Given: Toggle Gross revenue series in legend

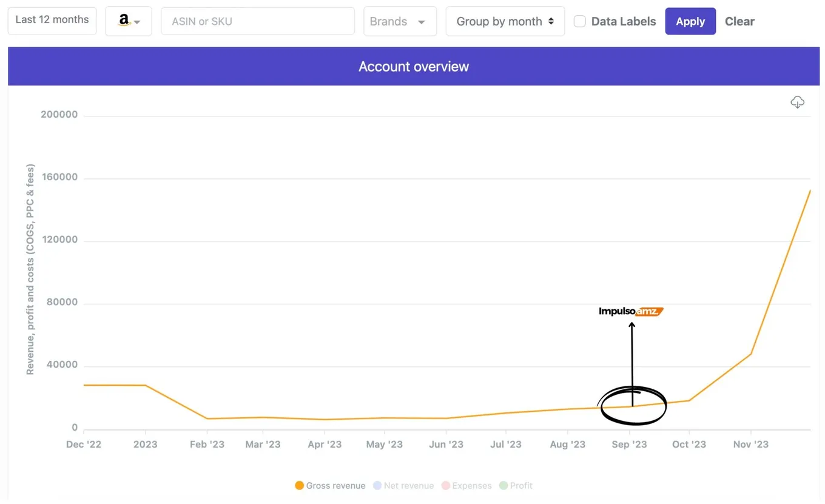Looking at the screenshot, I should click(330, 485).
